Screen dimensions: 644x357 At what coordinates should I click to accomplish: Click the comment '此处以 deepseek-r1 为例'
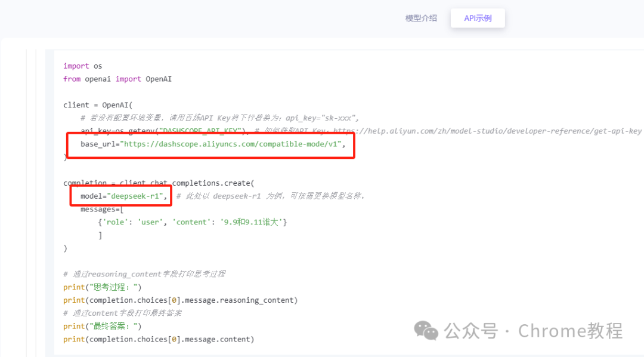(271, 196)
